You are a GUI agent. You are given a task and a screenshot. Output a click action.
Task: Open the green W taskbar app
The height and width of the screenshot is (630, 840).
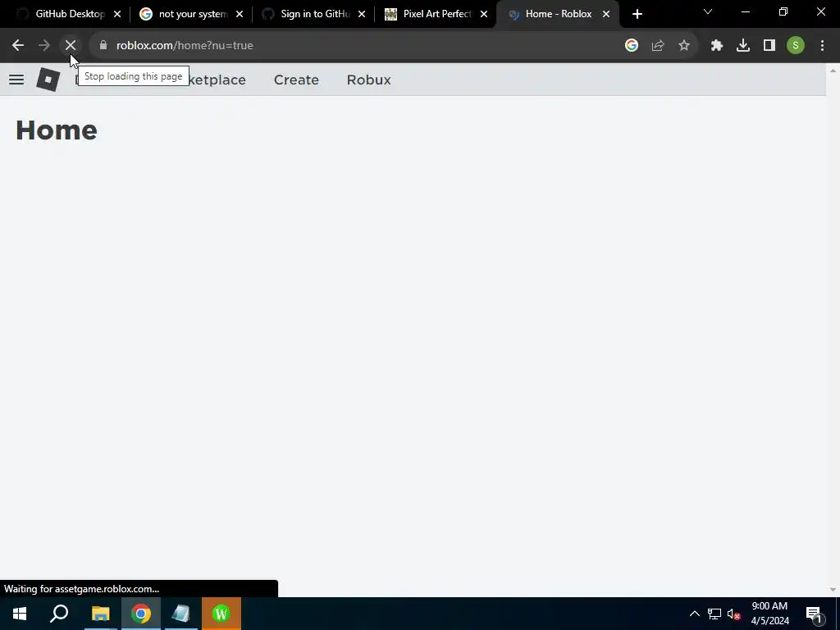pos(221,614)
